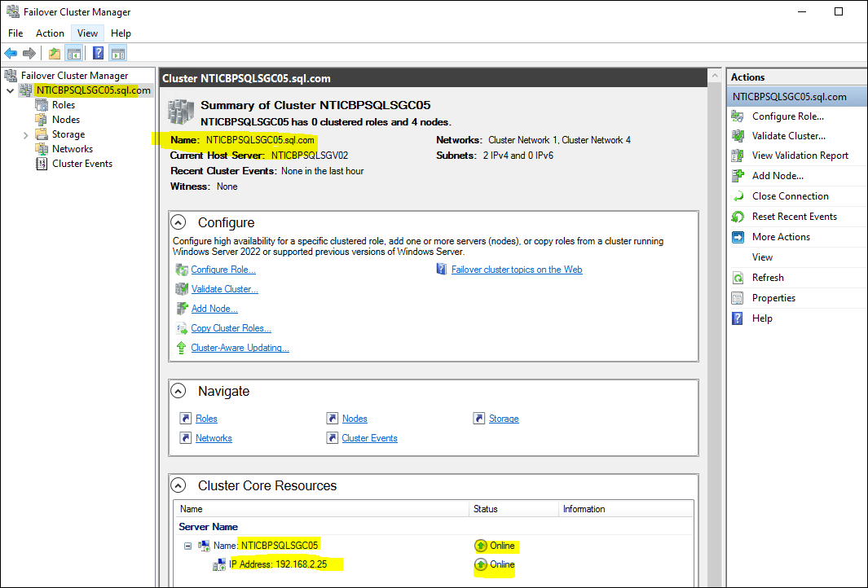Select Nodes in the left tree
Viewport: 868px width, 588px height.
click(65, 120)
